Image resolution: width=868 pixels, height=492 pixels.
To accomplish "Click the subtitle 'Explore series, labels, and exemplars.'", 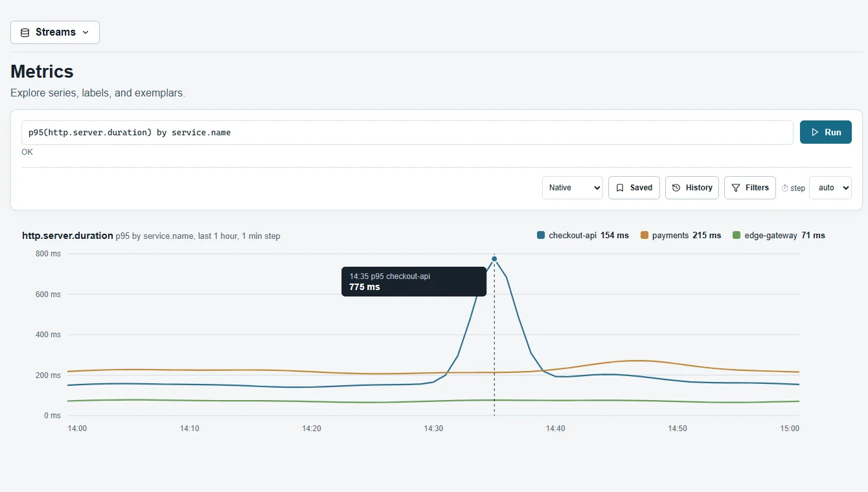I will click(x=98, y=93).
